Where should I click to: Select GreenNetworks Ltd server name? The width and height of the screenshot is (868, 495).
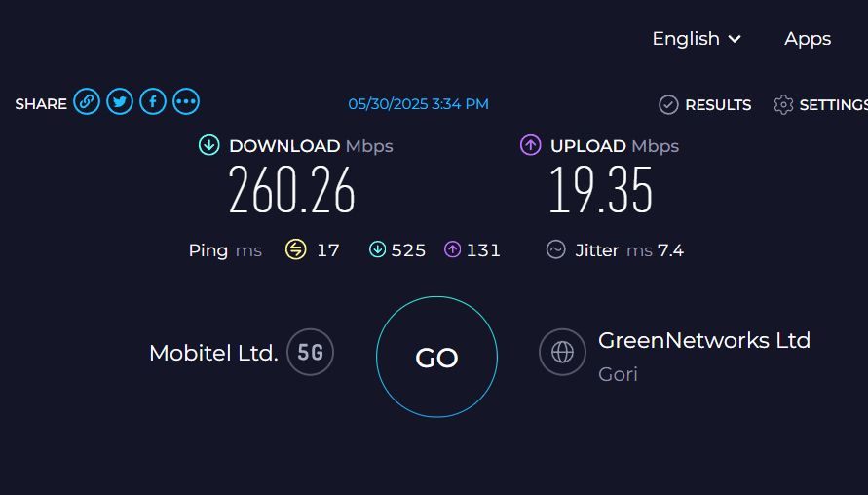[704, 340]
